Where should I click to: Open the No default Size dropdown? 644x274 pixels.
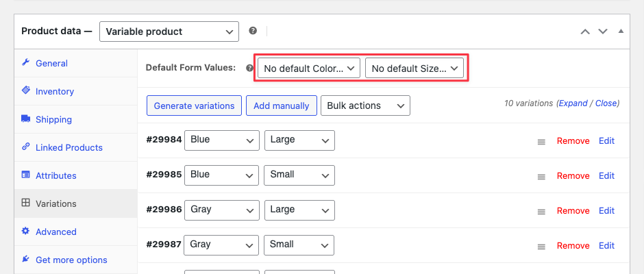pos(414,68)
